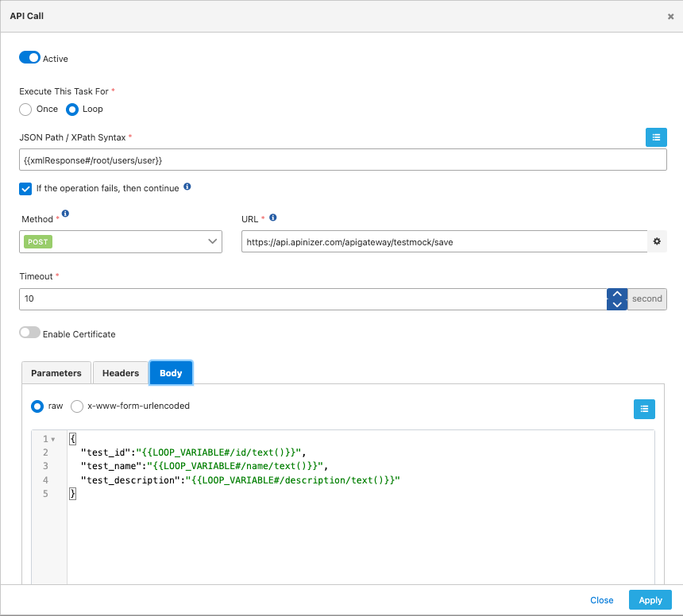Select the Once radio button
This screenshot has width=683, height=616.
[x=25, y=110]
